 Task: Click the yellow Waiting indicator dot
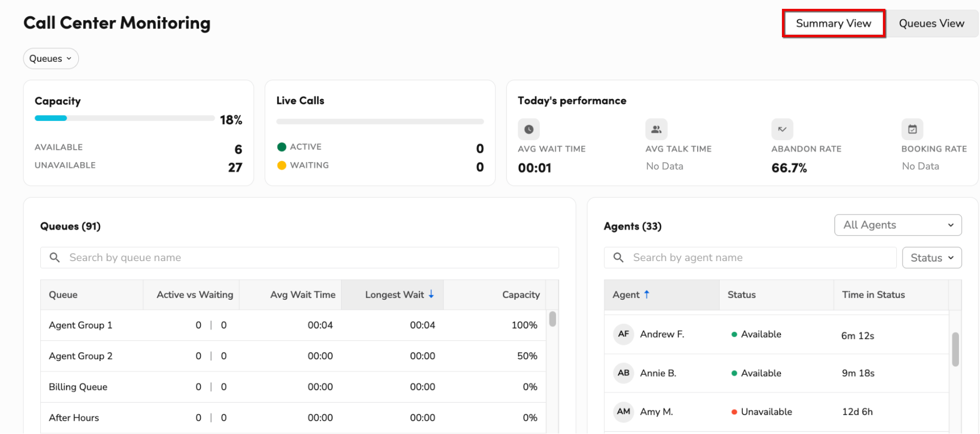(x=281, y=166)
